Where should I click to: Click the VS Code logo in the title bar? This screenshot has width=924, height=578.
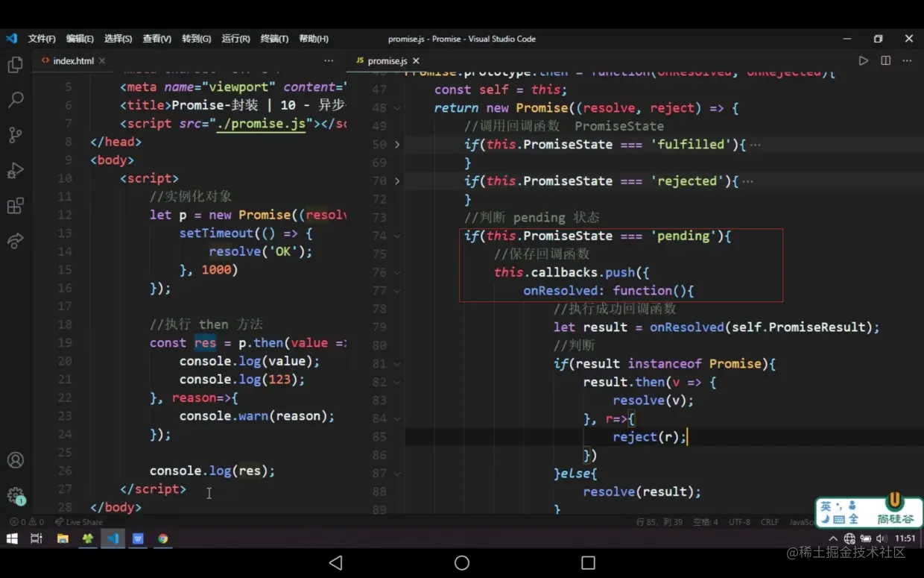(x=11, y=39)
